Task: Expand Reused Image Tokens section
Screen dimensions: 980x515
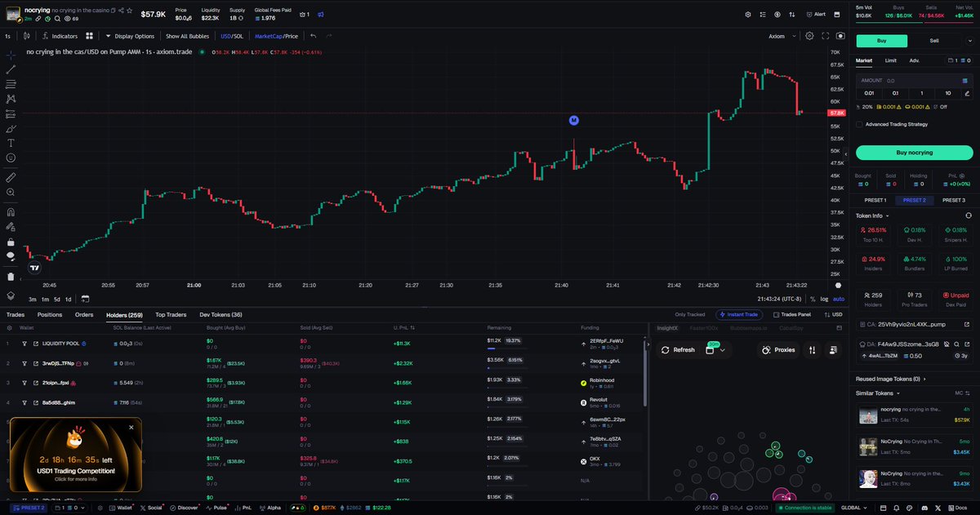Action: point(891,379)
